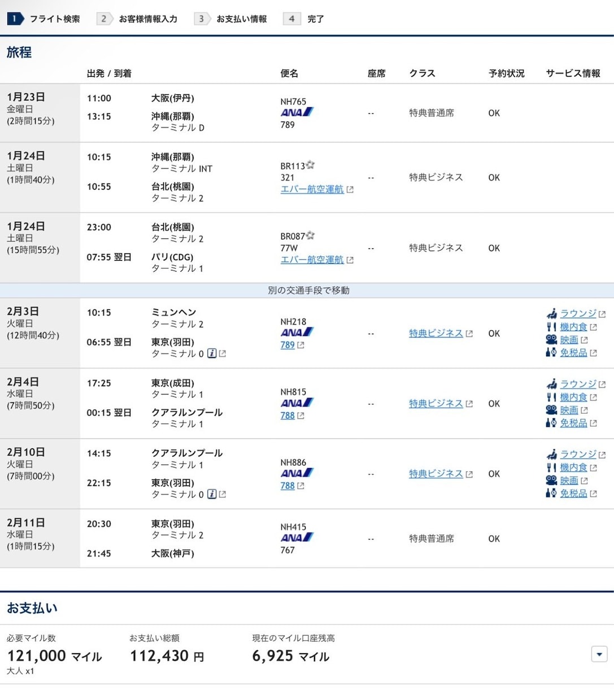Open 映画 service info for NH218
This screenshot has height=700, width=614.
pos(569,340)
